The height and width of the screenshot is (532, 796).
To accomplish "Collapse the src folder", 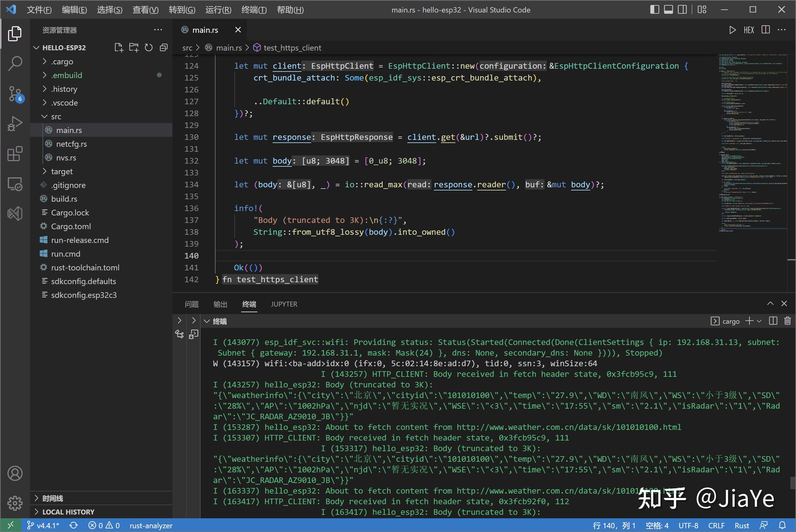I will coord(56,116).
